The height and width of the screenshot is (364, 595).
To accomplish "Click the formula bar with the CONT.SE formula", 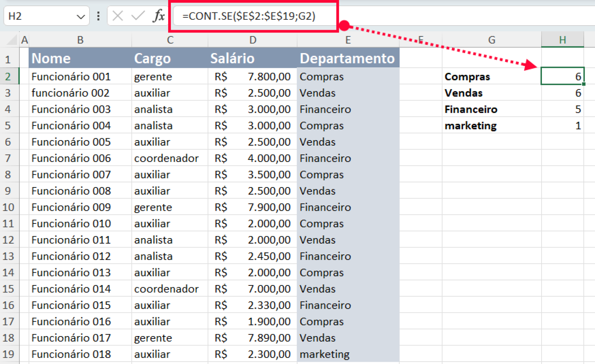I will pos(252,16).
